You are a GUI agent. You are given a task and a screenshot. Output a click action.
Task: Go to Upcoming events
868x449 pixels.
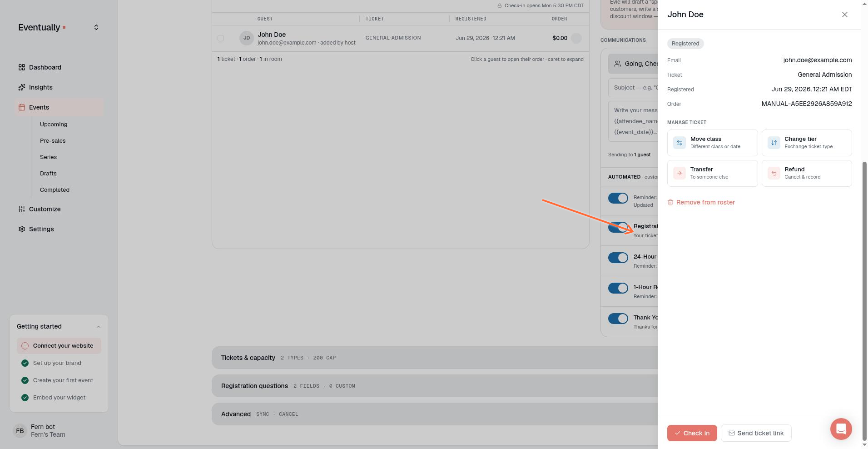pos(54,124)
